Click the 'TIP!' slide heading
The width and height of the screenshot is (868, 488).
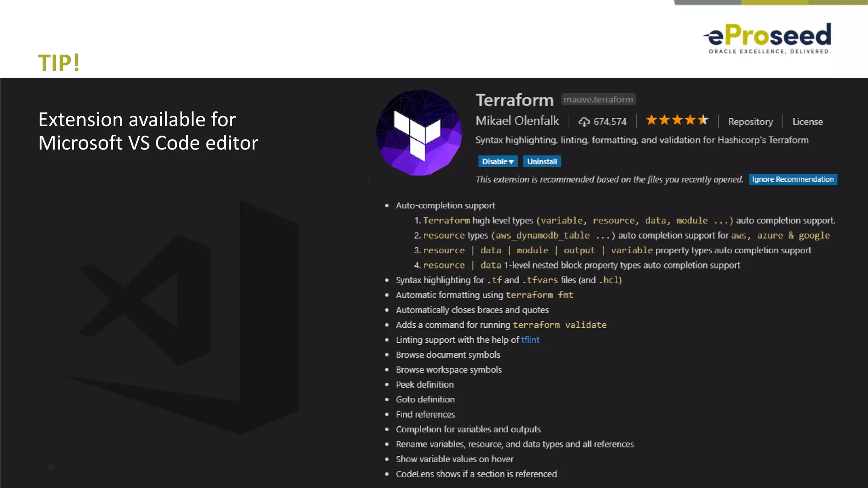pyautogui.click(x=59, y=63)
